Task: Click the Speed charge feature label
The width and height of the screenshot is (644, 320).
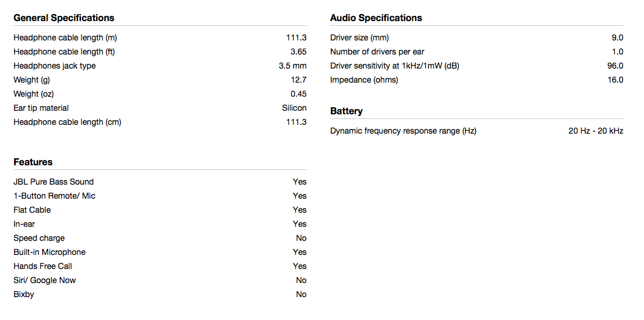Action: click(x=39, y=238)
